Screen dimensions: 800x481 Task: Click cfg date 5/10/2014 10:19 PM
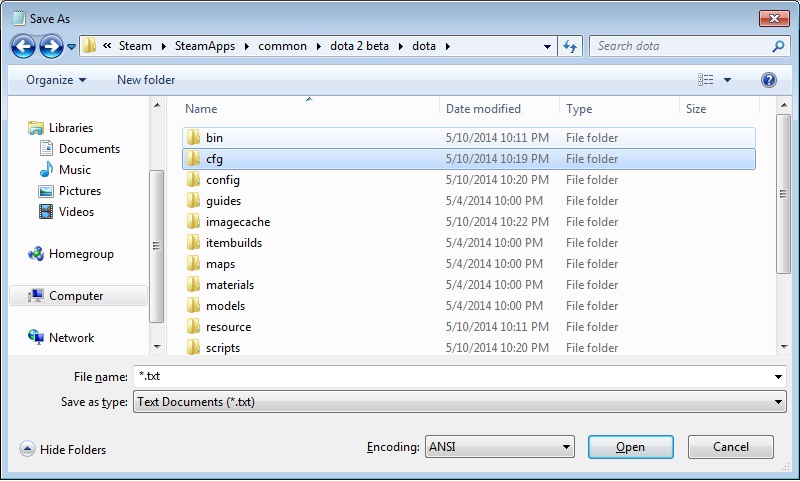pos(497,159)
